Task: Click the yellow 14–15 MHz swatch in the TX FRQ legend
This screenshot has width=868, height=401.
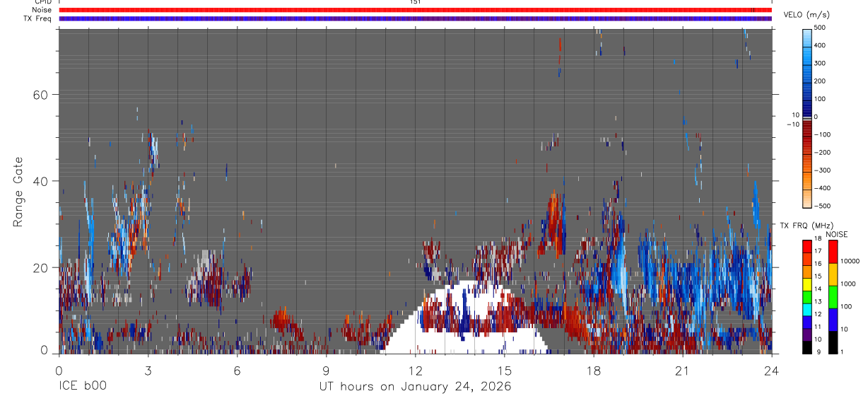Action: (x=807, y=284)
